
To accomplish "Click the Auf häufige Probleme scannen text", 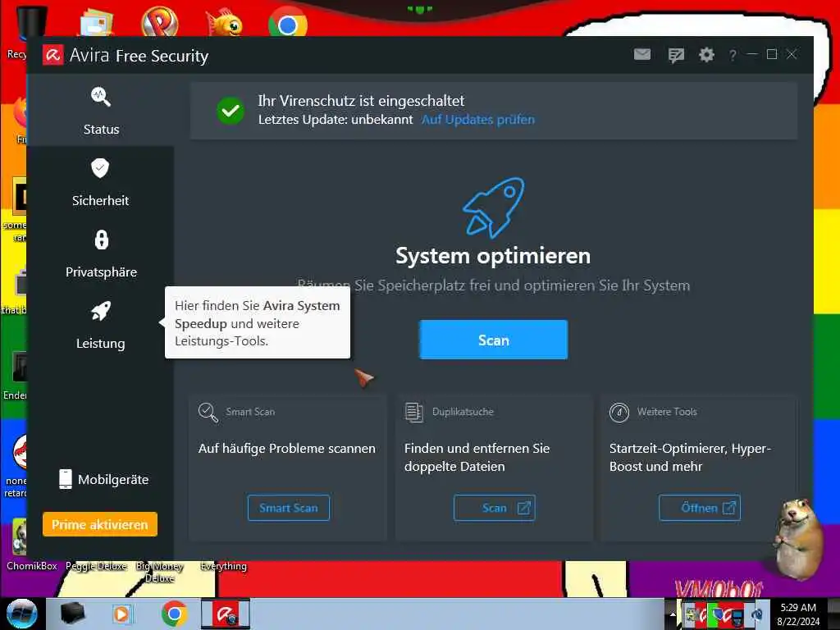I will (287, 449).
